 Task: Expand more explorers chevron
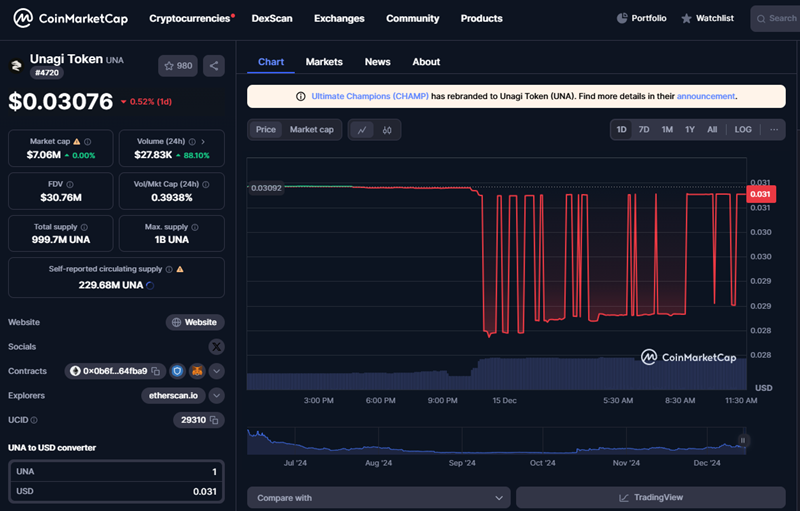[x=216, y=396]
